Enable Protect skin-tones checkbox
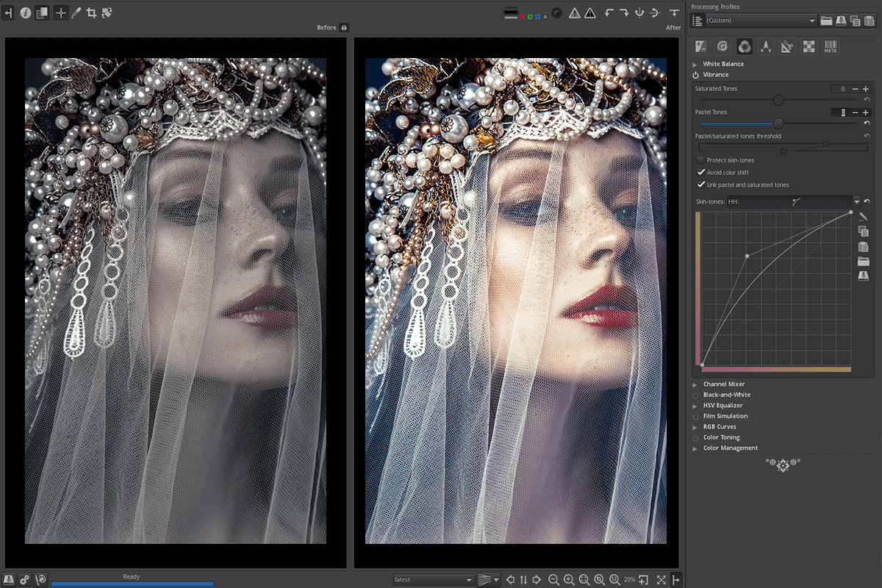 point(700,160)
